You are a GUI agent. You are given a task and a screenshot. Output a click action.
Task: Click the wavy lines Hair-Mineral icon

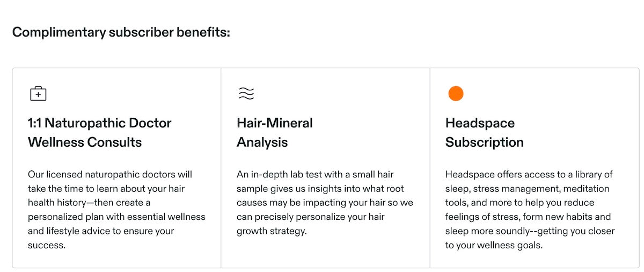click(x=246, y=94)
